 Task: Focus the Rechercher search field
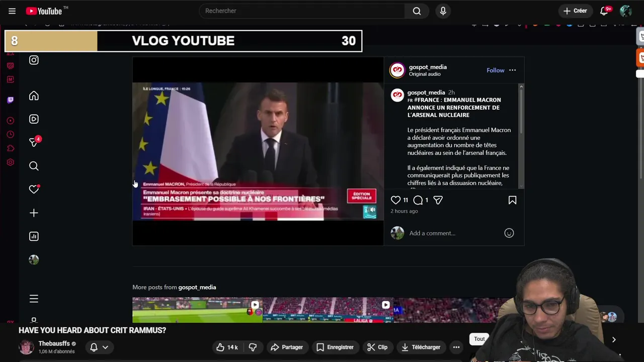pyautogui.click(x=302, y=11)
